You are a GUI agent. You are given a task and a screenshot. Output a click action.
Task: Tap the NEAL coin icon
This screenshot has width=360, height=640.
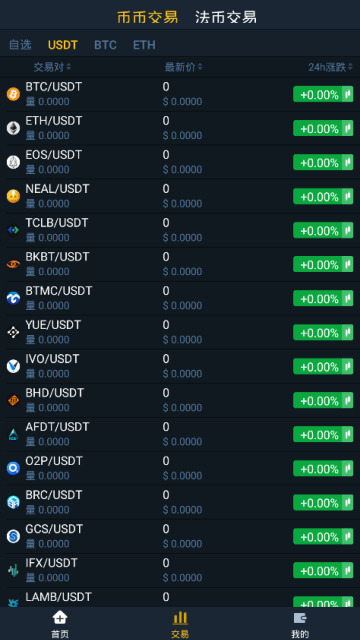point(13,196)
